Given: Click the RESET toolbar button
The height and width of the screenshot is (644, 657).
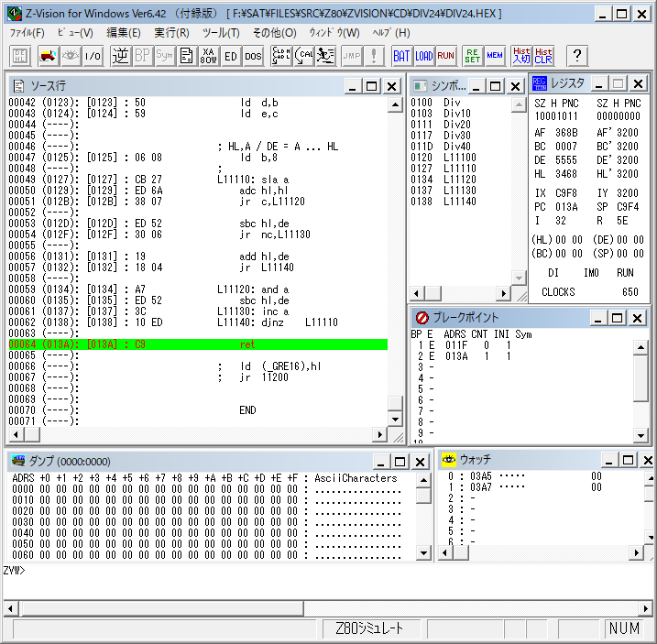Looking at the screenshot, I should point(473,56).
